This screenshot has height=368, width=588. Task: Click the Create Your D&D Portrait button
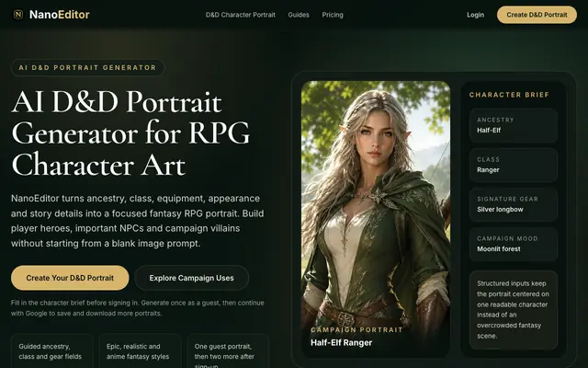[x=70, y=278]
